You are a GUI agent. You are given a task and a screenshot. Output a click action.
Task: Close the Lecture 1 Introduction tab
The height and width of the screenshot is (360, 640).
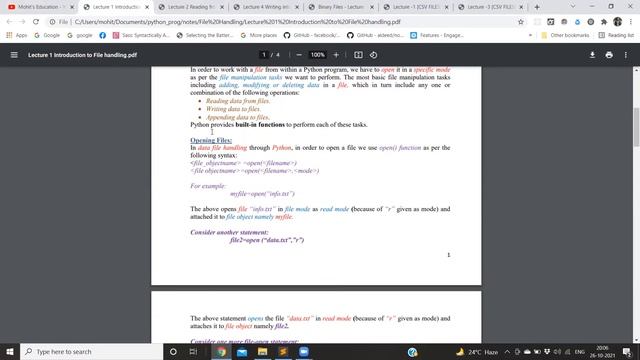(147, 7)
